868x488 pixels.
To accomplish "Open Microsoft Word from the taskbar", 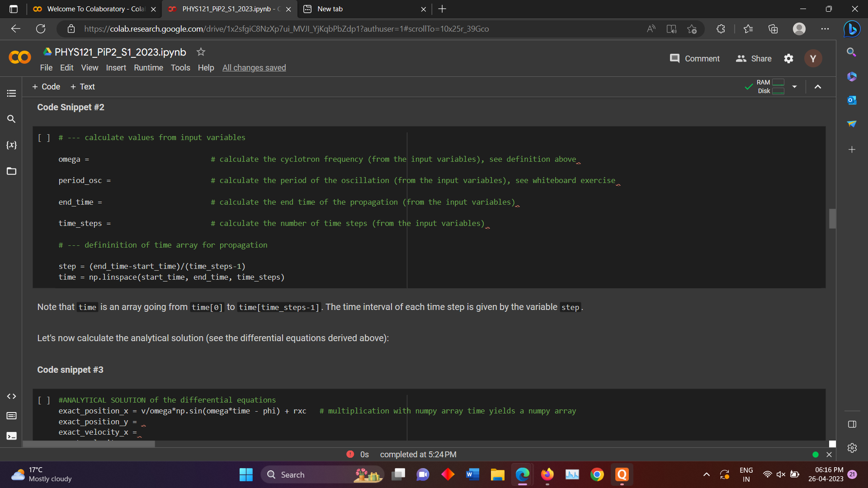I will click(x=472, y=474).
